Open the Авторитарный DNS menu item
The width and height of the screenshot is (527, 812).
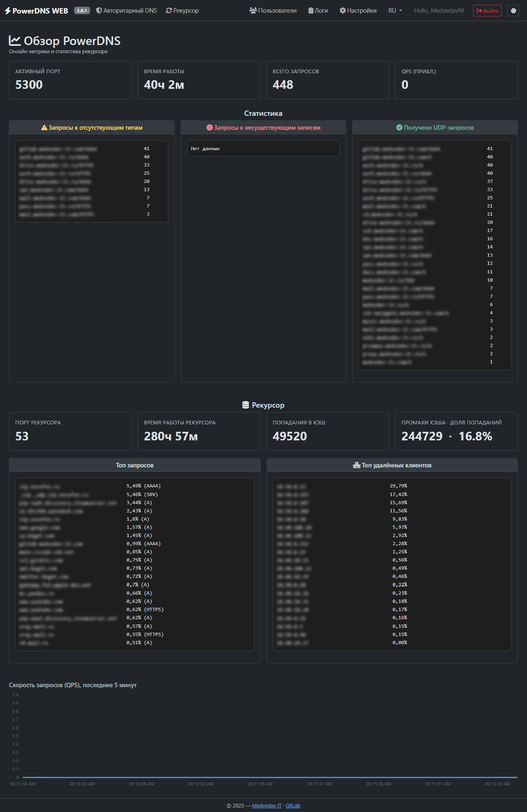point(130,11)
